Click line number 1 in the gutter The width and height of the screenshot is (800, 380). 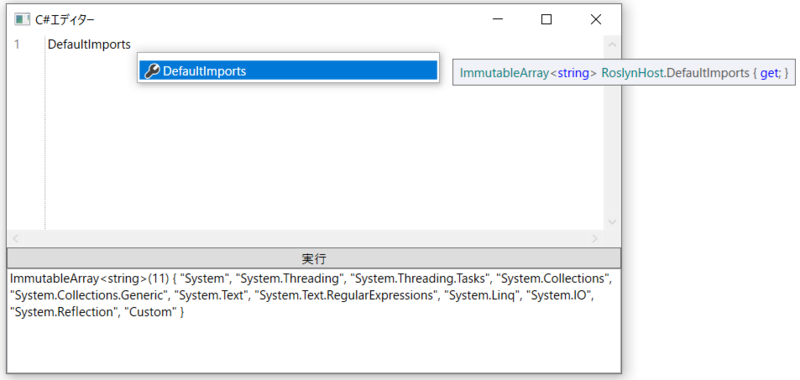pos(17,44)
